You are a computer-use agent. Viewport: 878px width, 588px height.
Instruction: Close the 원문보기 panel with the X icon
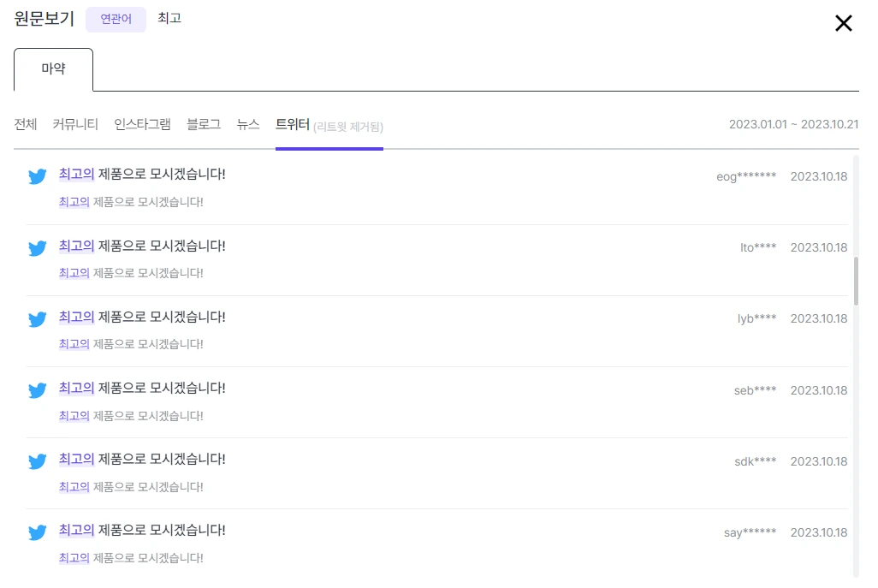click(843, 23)
